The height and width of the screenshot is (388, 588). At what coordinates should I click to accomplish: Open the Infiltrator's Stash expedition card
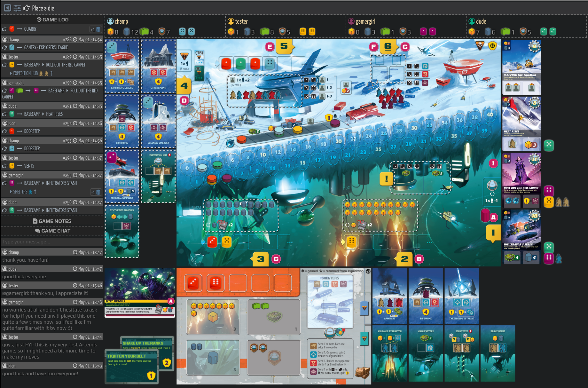point(522,237)
